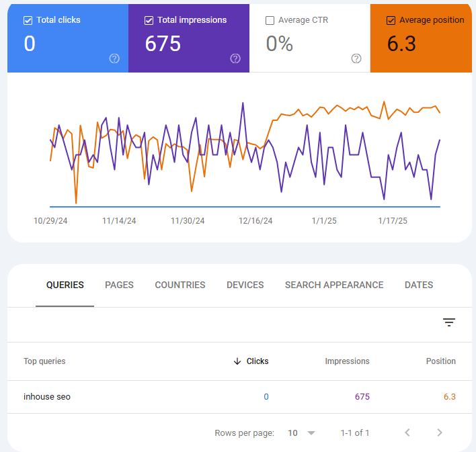The height and width of the screenshot is (452, 476).
Task: Select the Search Appearance tab
Action: [x=334, y=285]
